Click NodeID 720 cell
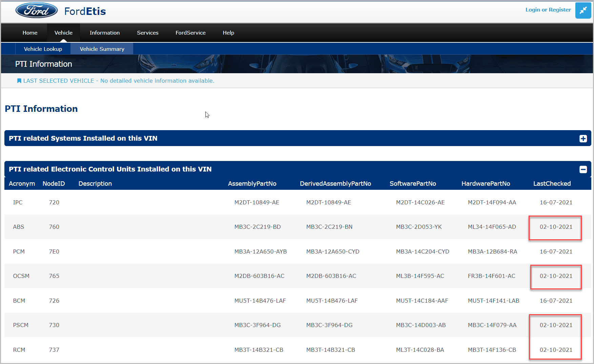 point(54,202)
